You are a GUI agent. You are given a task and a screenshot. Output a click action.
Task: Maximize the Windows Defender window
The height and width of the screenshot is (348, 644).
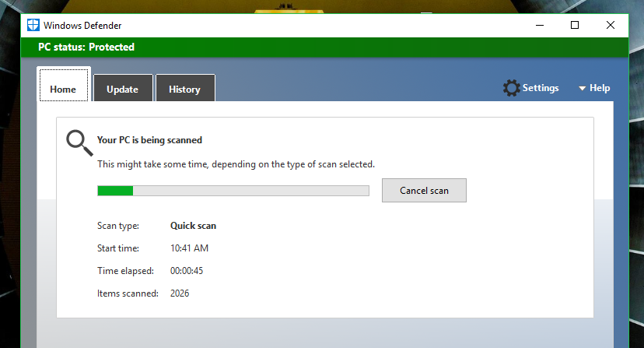point(575,25)
